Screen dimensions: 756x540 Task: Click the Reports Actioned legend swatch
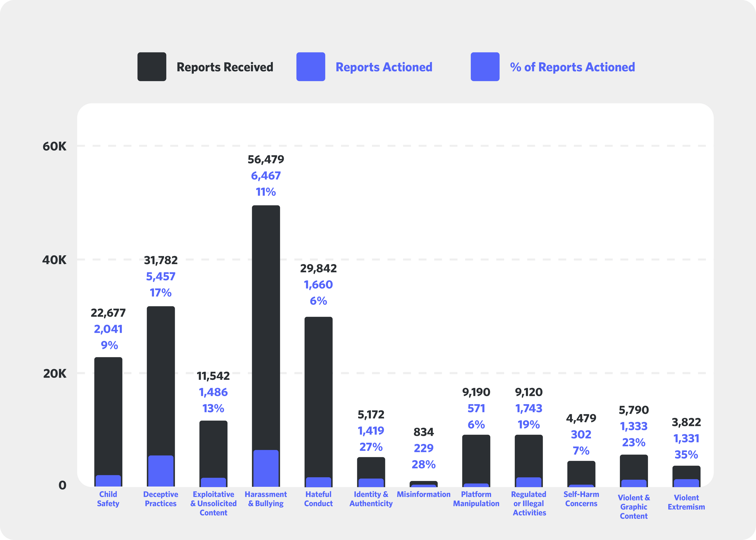point(310,67)
